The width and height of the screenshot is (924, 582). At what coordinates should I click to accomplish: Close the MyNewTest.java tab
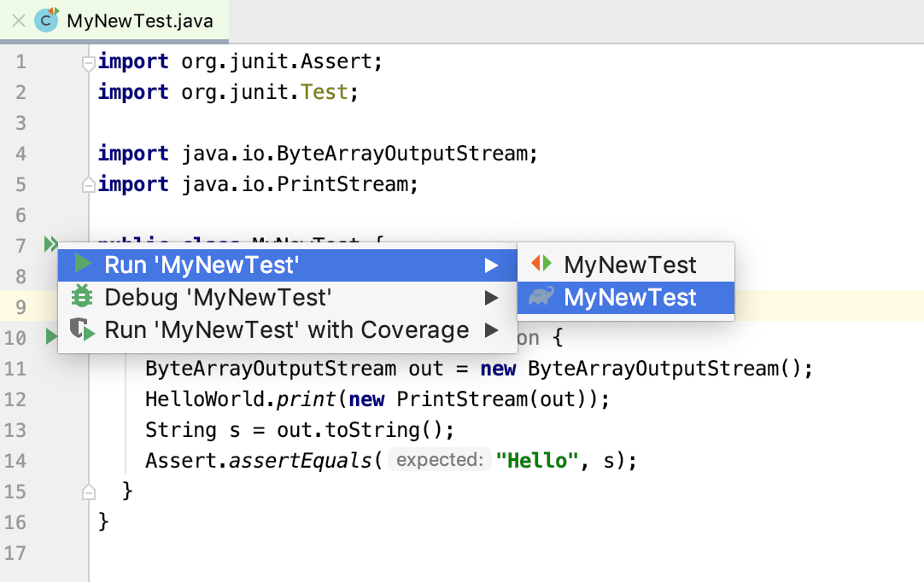point(18,21)
